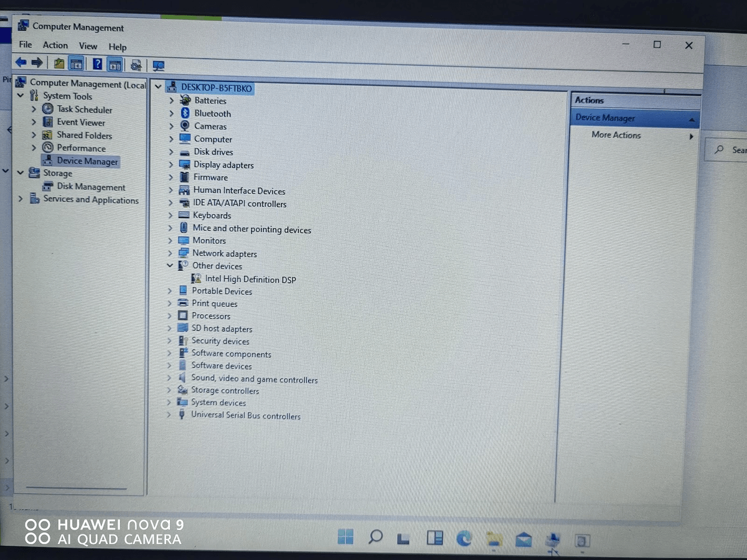Select the Intel High Definition DSP device

click(x=251, y=279)
